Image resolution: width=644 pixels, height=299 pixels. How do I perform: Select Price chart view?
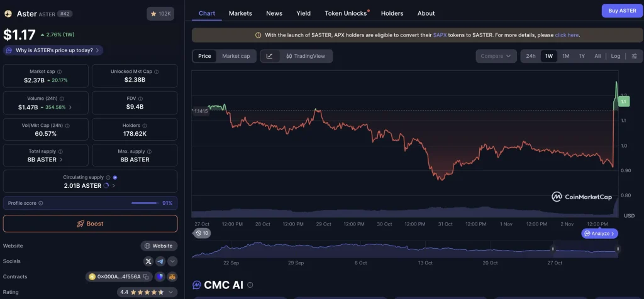coord(204,56)
